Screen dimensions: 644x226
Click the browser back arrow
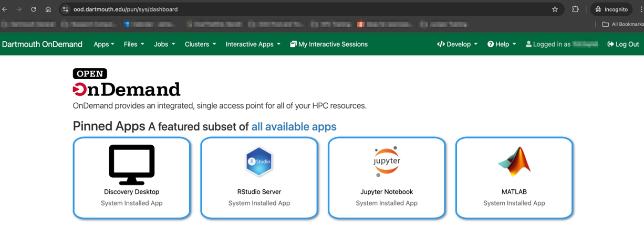5,9
